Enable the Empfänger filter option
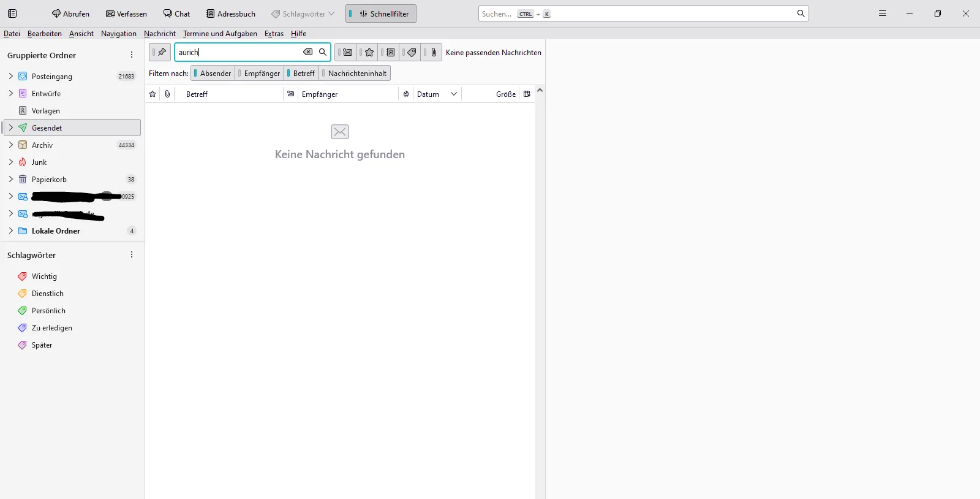This screenshot has height=499, width=980. click(260, 74)
